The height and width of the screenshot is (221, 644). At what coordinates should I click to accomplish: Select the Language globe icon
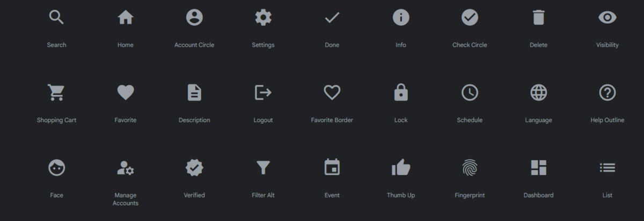[x=538, y=92]
